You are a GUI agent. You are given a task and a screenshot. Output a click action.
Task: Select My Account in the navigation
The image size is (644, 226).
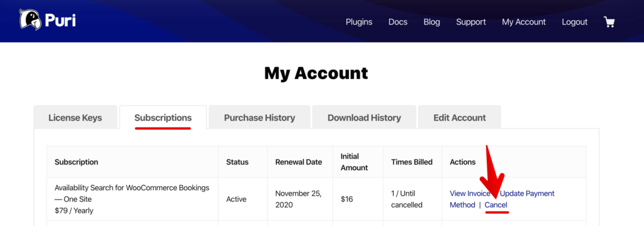click(524, 22)
